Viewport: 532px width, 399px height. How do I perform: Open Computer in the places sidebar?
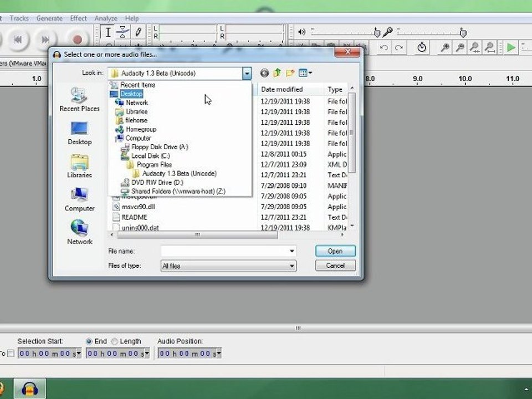point(80,199)
